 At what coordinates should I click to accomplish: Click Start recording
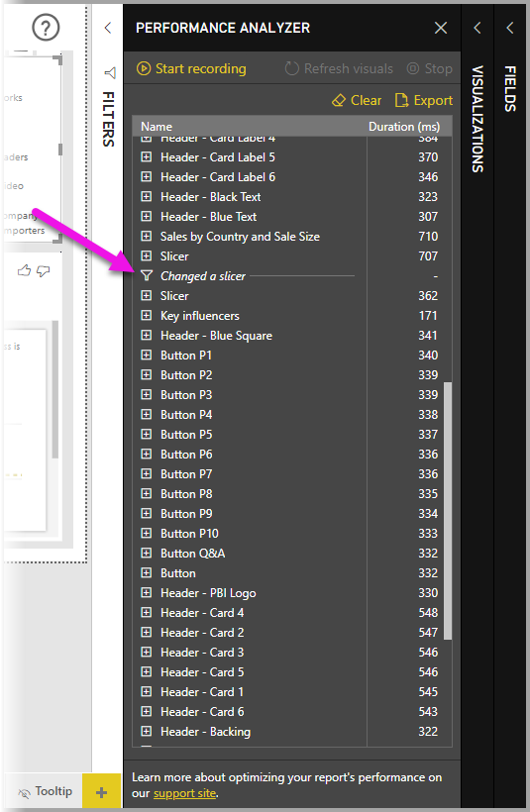191,69
